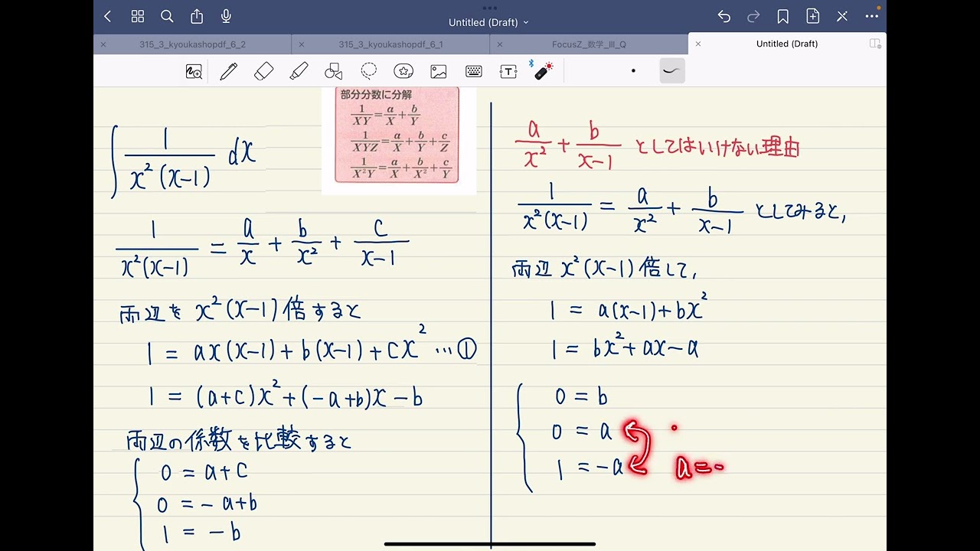Open the Elements sticker tool
980x551 pixels.
[x=403, y=71]
